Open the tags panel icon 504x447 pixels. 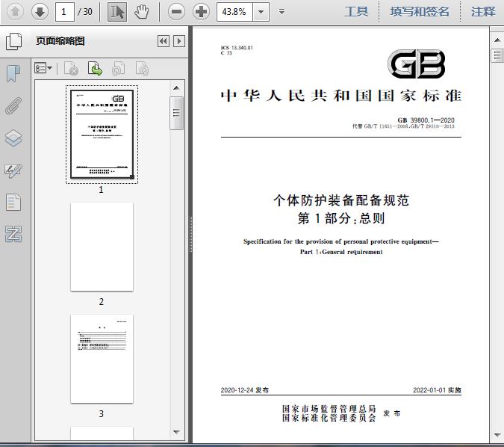[13, 234]
